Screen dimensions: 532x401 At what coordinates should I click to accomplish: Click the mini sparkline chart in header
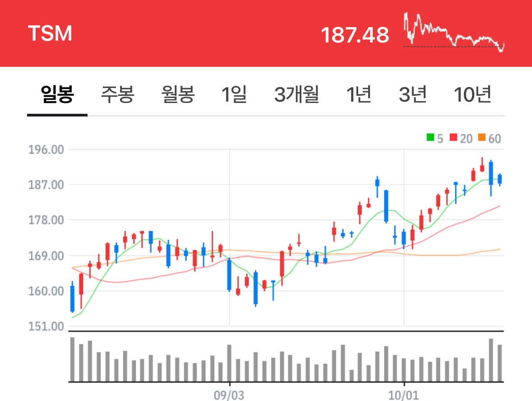click(x=454, y=33)
